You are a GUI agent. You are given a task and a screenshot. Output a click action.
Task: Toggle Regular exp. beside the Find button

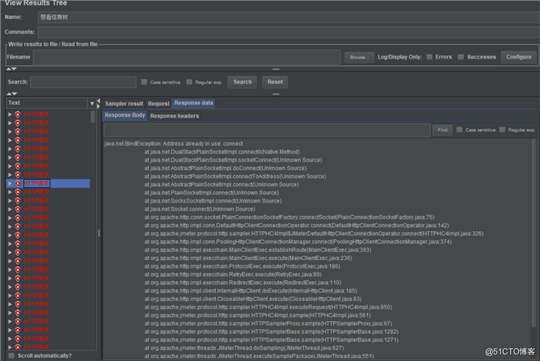[x=502, y=130]
